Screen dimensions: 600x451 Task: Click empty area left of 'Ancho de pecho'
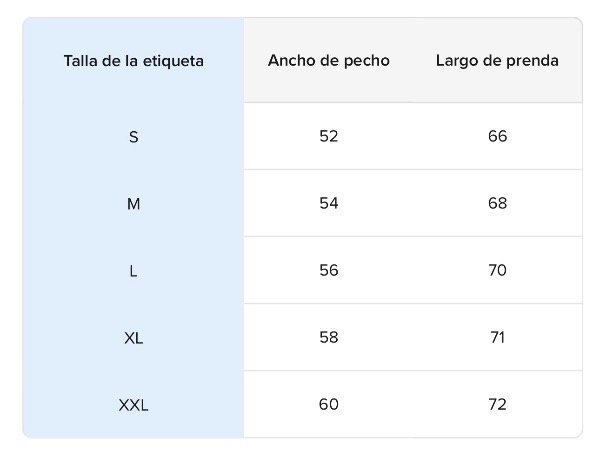coord(254,60)
